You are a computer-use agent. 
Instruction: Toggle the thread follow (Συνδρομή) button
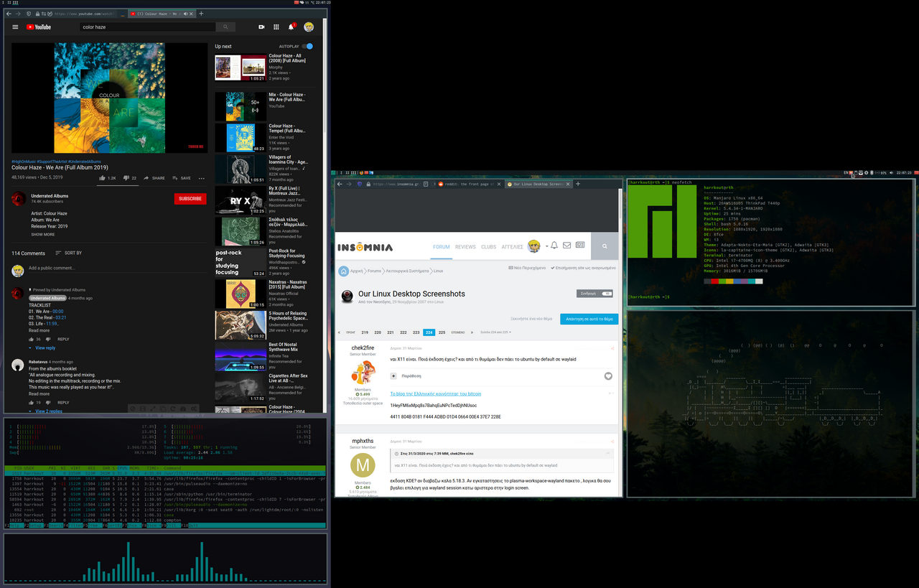click(x=595, y=293)
